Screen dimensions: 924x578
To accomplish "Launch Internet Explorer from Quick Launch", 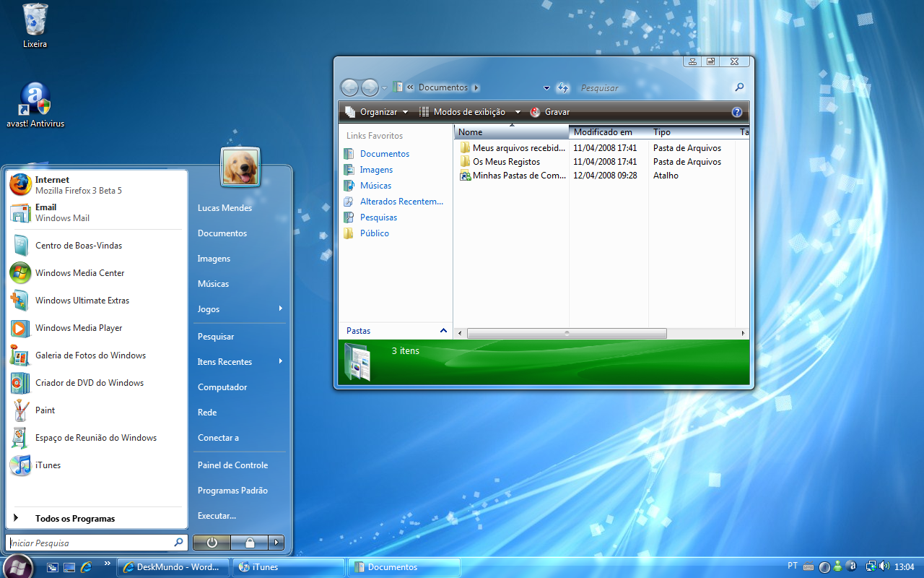I will [86, 567].
